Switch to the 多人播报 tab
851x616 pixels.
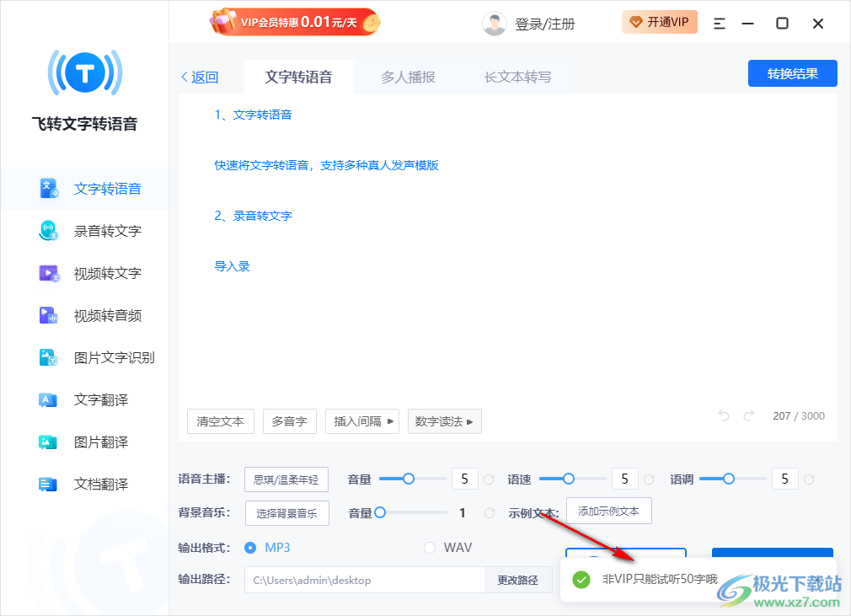408,77
